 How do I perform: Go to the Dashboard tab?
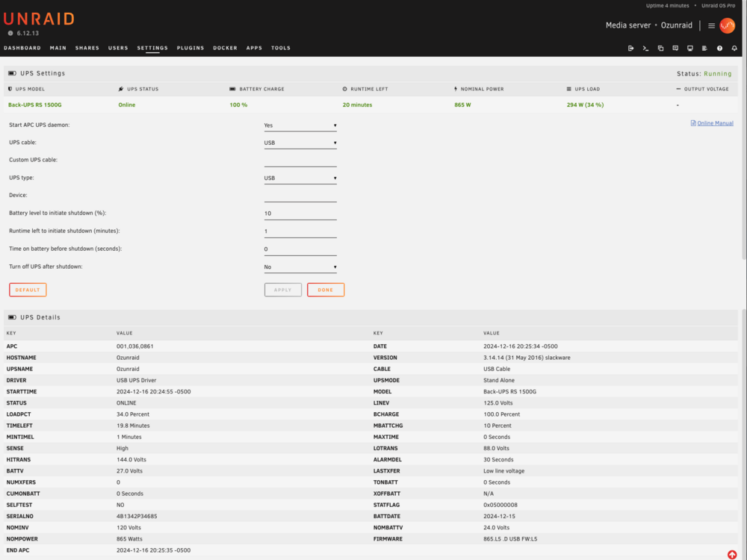(22, 48)
